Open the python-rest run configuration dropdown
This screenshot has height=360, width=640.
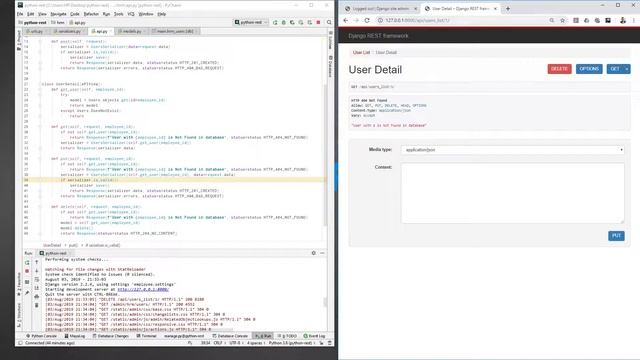(251, 22)
